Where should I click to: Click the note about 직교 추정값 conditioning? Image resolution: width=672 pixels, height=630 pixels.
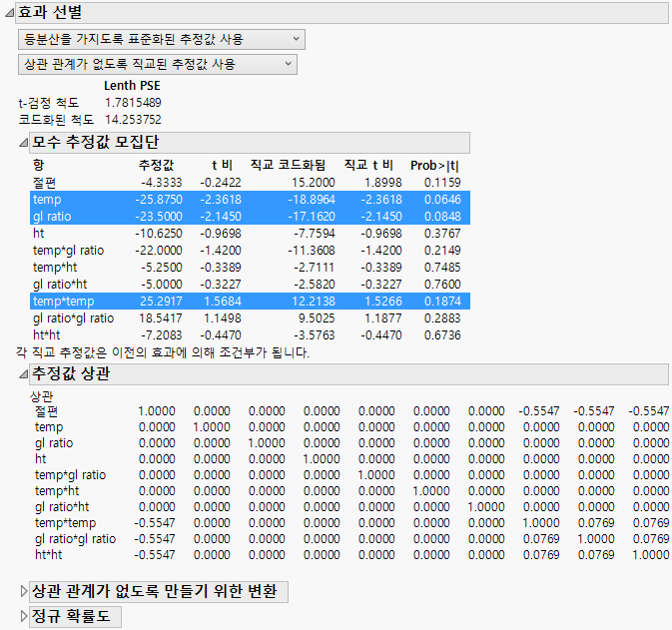(163, 352)
